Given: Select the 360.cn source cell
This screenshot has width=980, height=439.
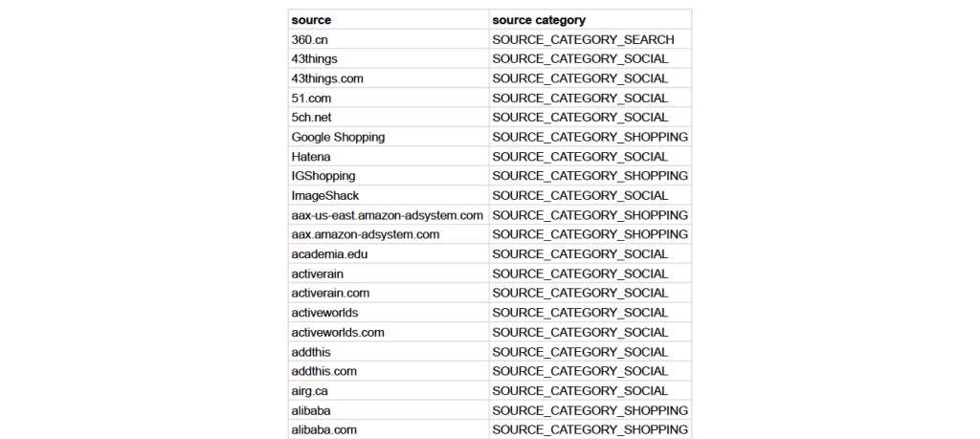Looking at the screenshot, I should (x=311, y=39).
